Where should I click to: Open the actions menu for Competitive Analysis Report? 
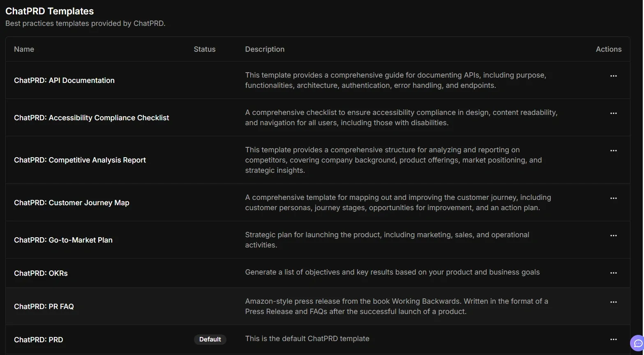613,151
